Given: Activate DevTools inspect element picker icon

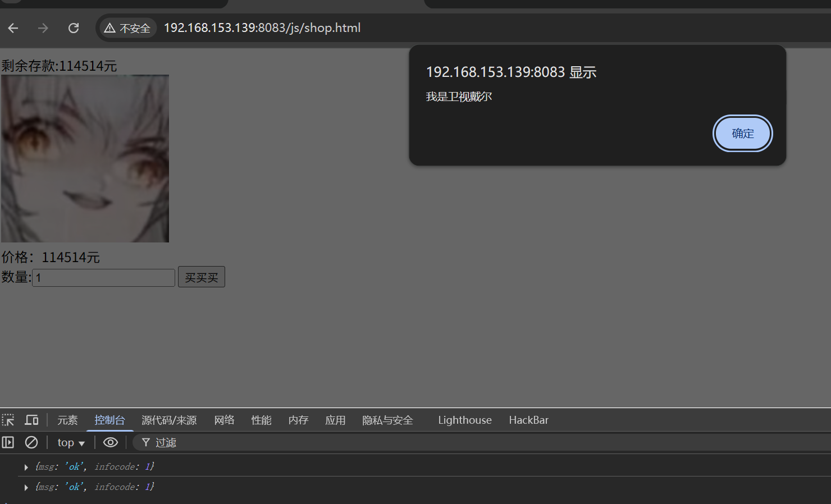Looking at the screenshot, I should [8, 420].
